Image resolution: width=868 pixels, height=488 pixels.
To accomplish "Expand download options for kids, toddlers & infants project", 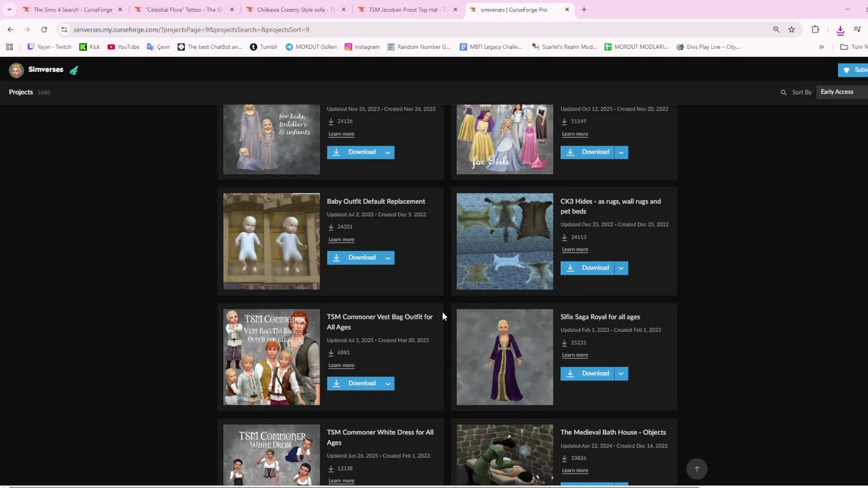I will (388, 152).
